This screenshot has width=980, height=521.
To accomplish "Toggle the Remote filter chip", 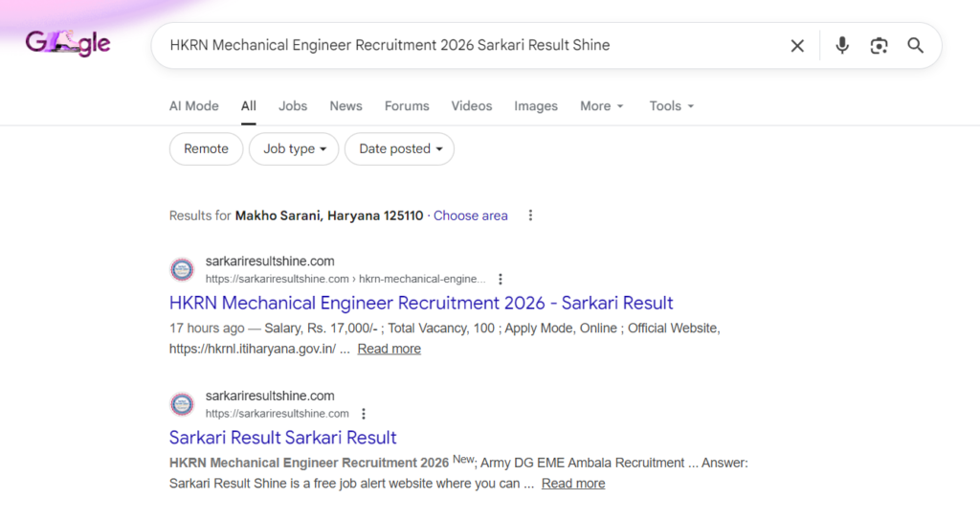I will click(x=206, y=148).
